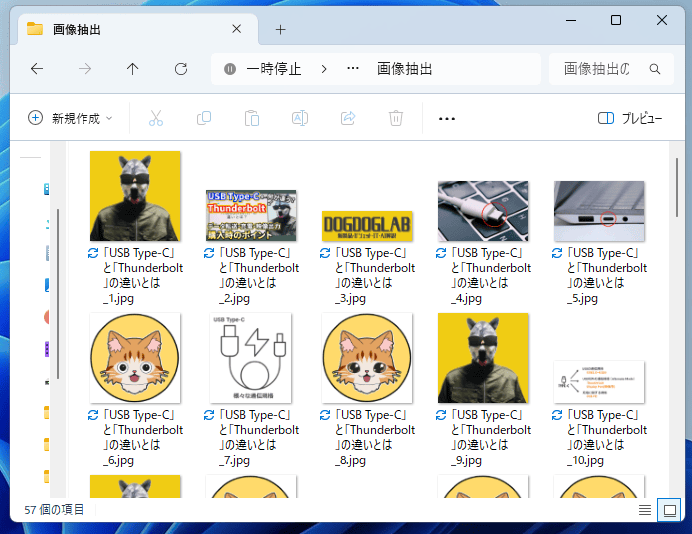Expand the address bar path chevron
Viewport: 692px width, 534px height.
324,69
